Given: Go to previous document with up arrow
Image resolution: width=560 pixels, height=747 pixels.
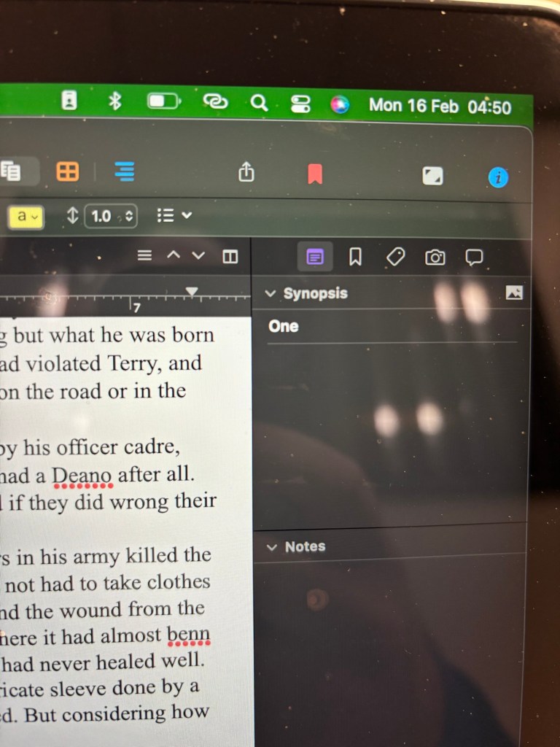Looking at the screenshot, I should tap(173, 255).
